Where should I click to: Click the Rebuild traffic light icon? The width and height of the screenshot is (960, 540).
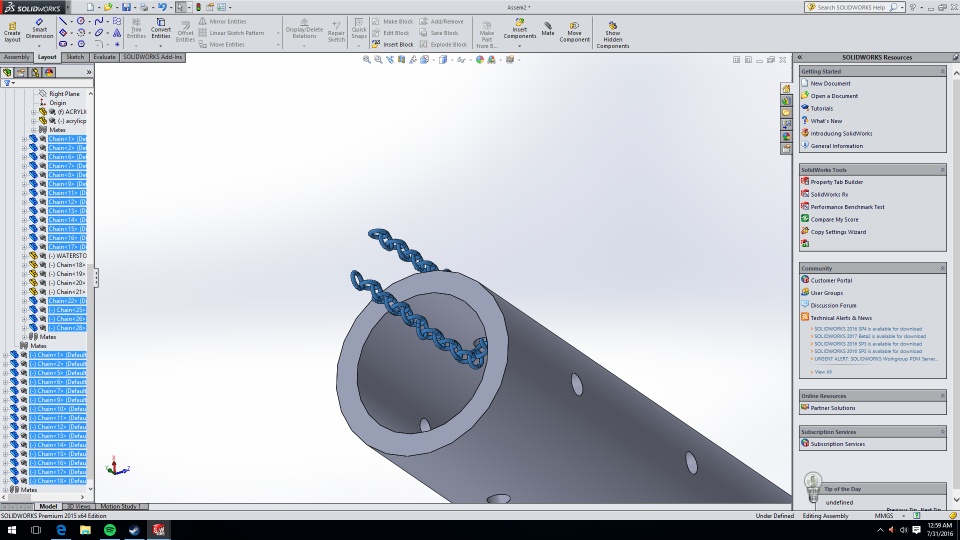click(x=198, y=7)
